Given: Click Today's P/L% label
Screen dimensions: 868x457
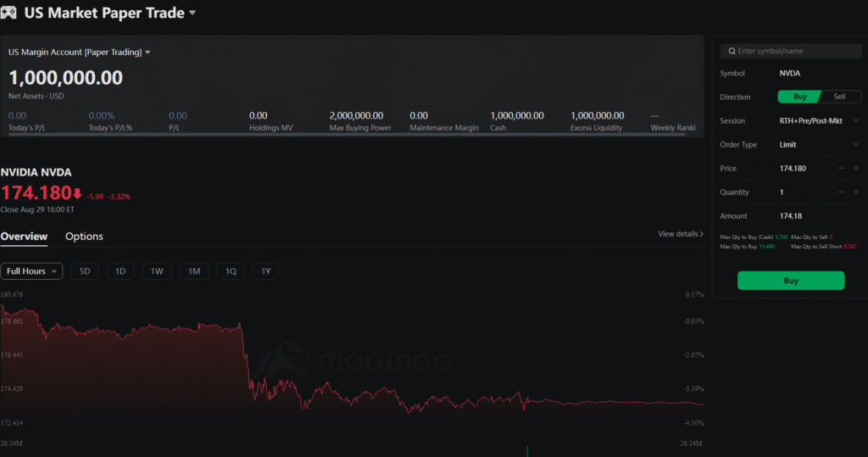Looking at the screenshot, I should [110, 128].
